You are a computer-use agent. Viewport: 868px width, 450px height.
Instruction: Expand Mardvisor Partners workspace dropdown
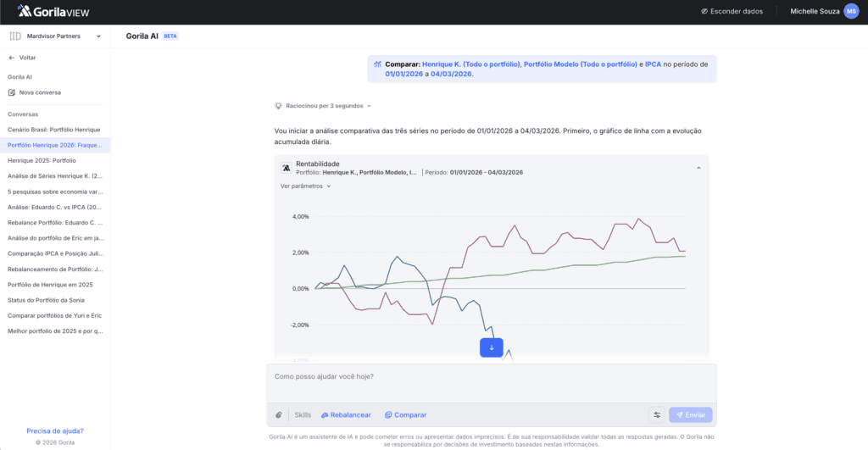98,36
